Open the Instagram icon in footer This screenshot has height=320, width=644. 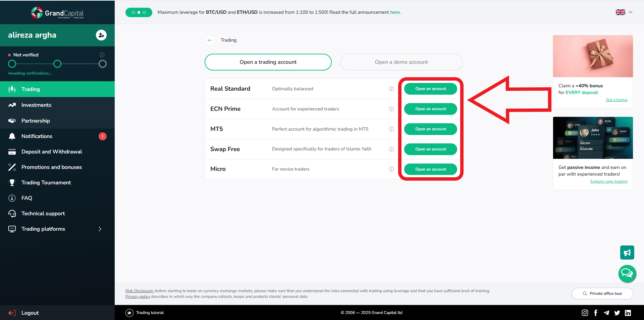tap(585, 313)
